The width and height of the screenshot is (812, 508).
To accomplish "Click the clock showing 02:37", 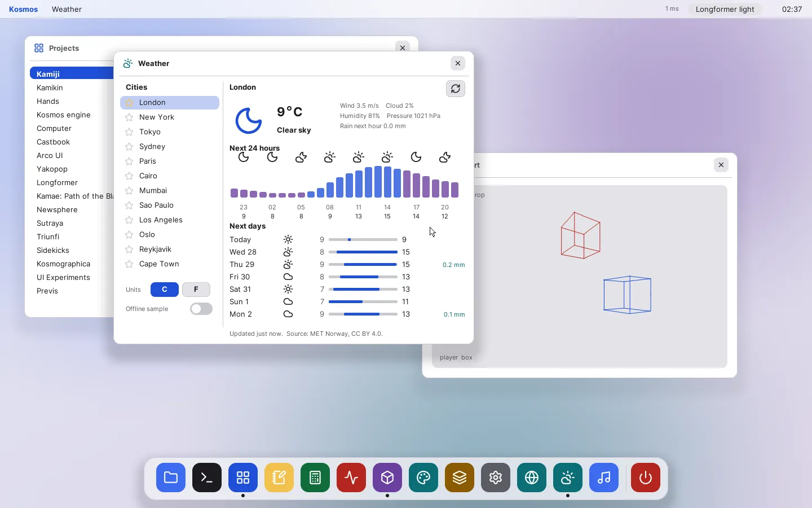I will pos(792,9).
